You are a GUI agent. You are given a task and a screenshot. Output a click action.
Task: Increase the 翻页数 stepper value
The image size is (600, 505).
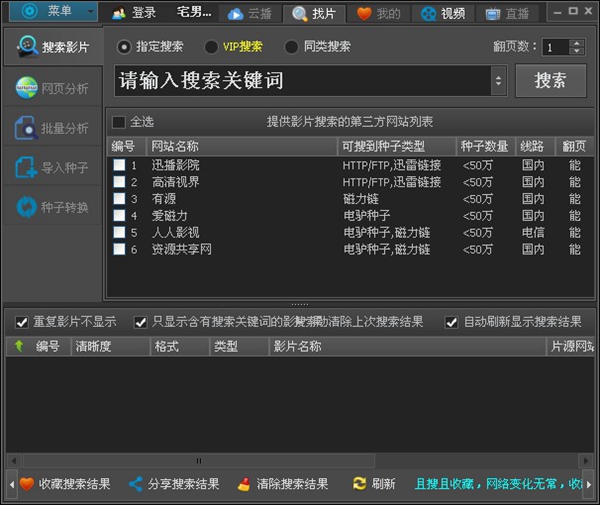577,42
